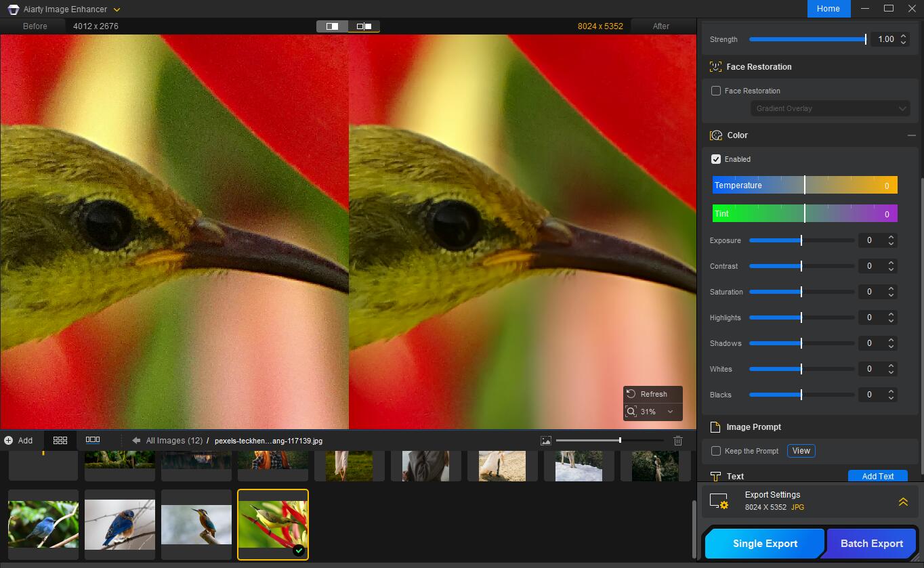Adjust the Temperature color slider
924x568 pixels.
coord(805,185)
